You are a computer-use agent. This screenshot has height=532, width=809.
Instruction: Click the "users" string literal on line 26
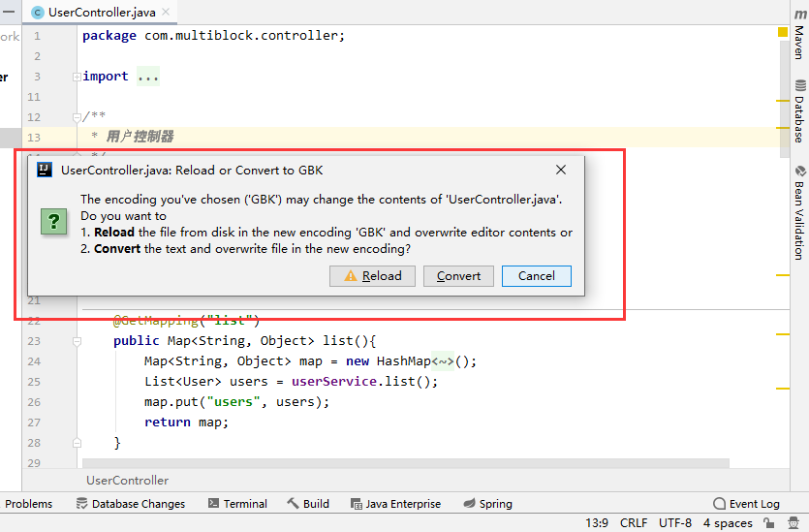pos(233,402)
